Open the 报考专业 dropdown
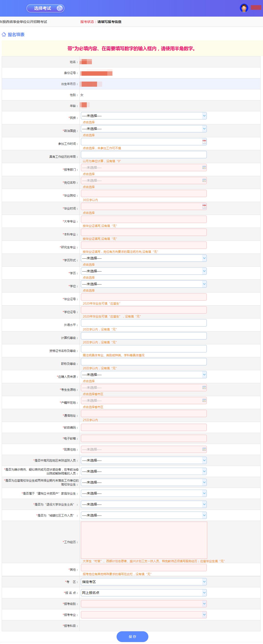Image resolution: width=263 pixels, height=644 pixels. pyautogui.click(x=144, y=615)
